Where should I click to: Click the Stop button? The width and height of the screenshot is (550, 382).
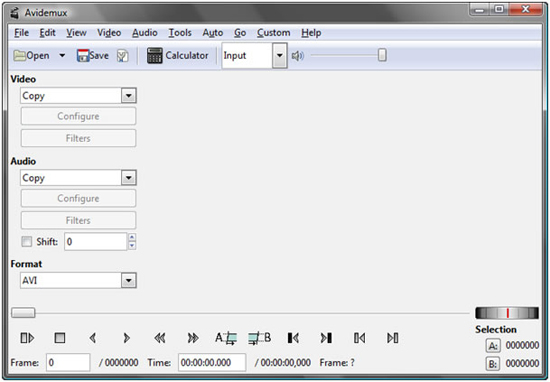click(x=60, y=338)
